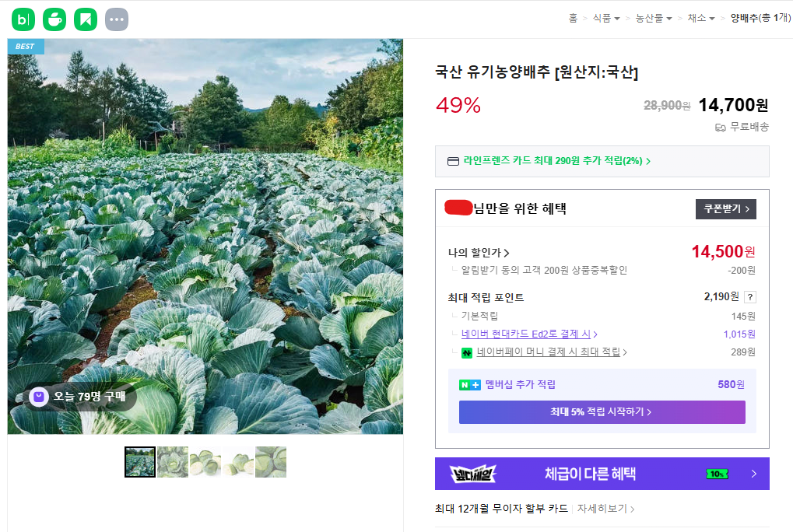The image size is (793, 532).
Task: Open the 농산물 breadcrumb dropdown
Action: (x=654, y=18)
